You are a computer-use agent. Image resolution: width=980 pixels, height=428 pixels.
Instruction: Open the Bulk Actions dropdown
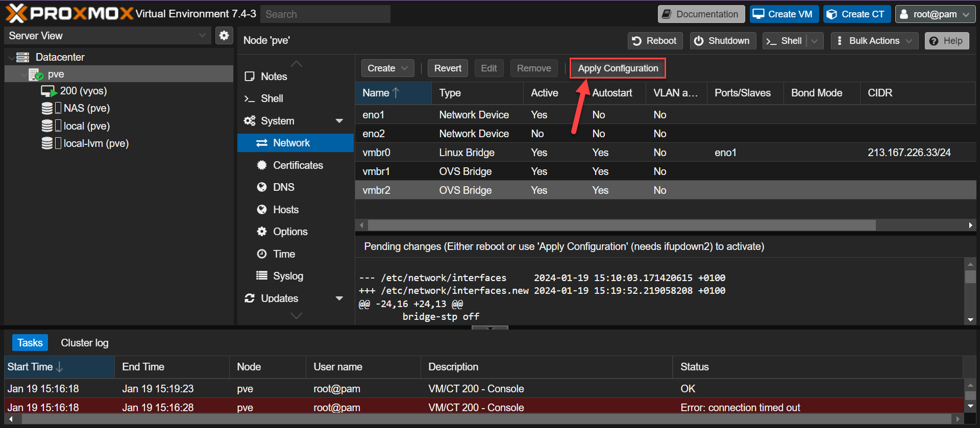pyautogui.click(x=874, y=41)
